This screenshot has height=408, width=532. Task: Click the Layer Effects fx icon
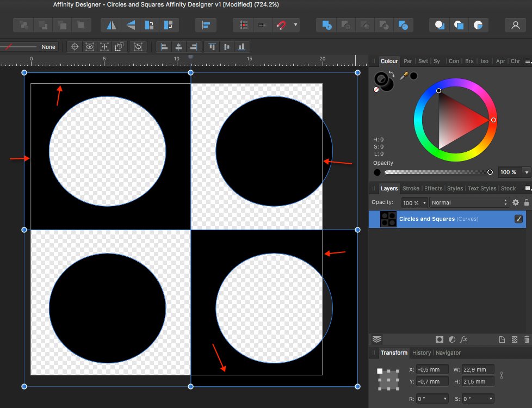point(463,339)
